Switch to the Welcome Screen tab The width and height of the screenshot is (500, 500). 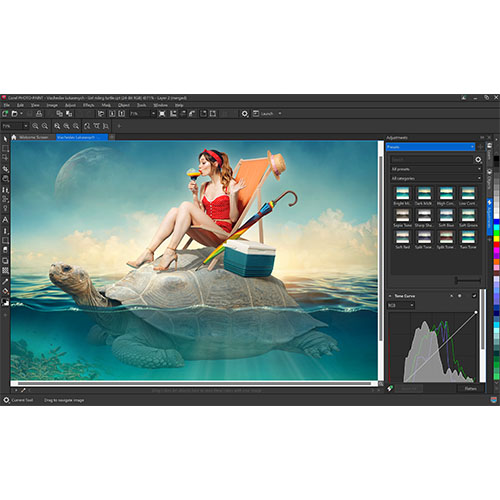point(34,137)
